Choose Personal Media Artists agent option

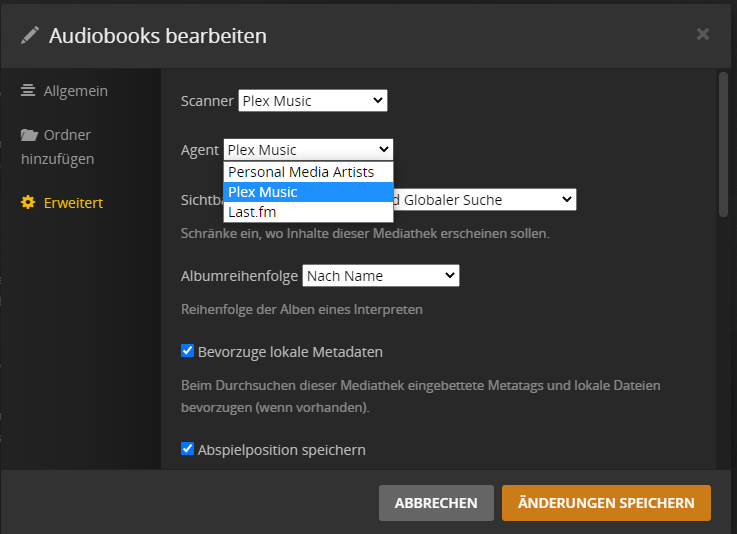[308, 172]
